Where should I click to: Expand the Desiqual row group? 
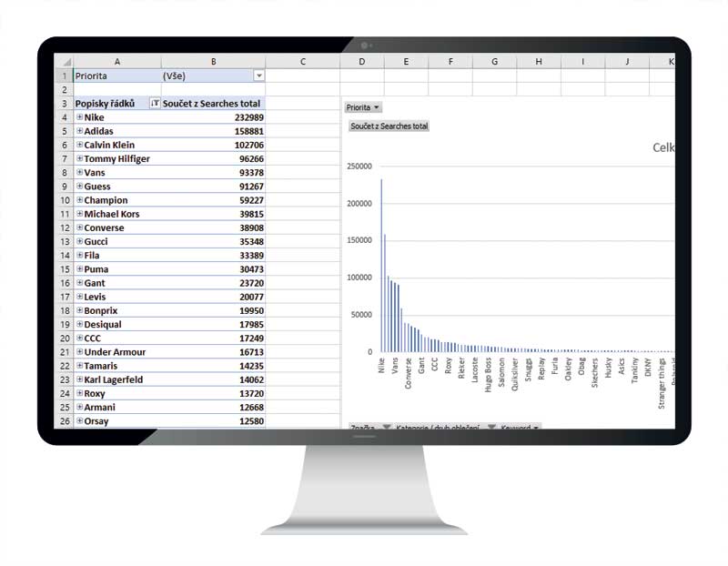tap(79, 324)
